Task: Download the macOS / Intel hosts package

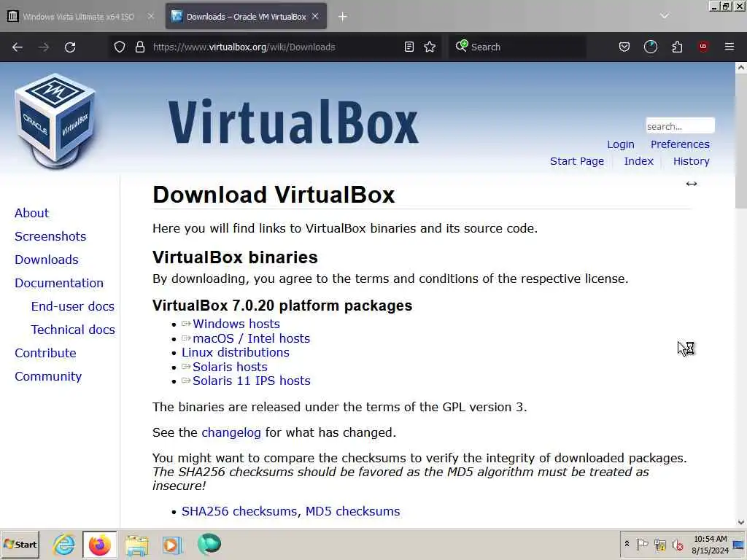Action: point(251,338)
